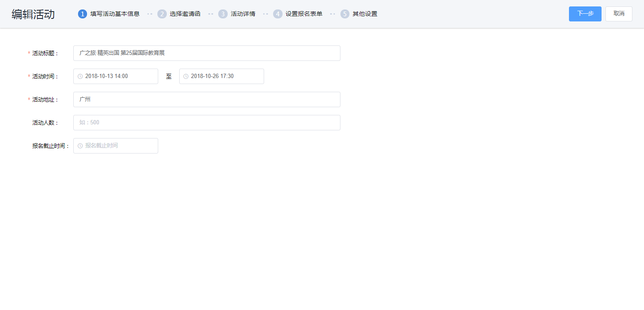Click the 报名截止时间 label text
Viewport: 644px width, 310px height.
point(51,146)
